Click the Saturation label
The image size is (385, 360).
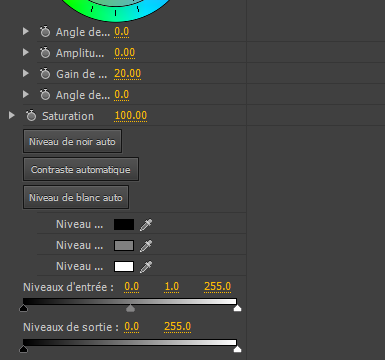point(68,116)
